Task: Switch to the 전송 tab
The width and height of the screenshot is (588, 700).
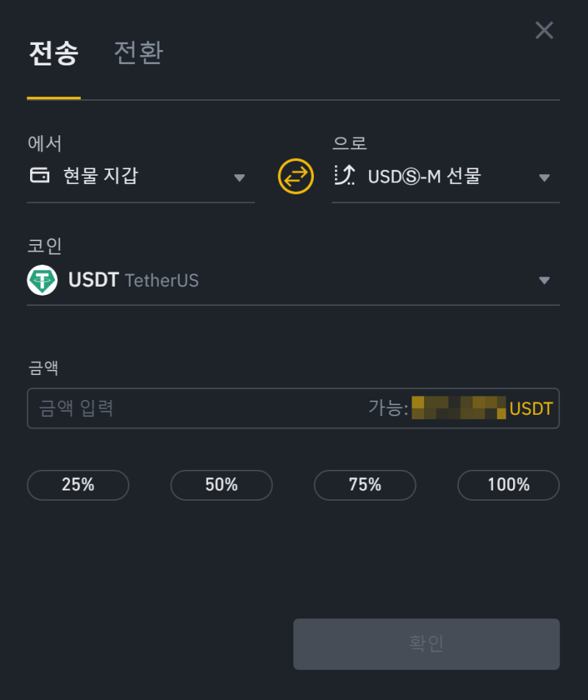Action: [54, 54]
